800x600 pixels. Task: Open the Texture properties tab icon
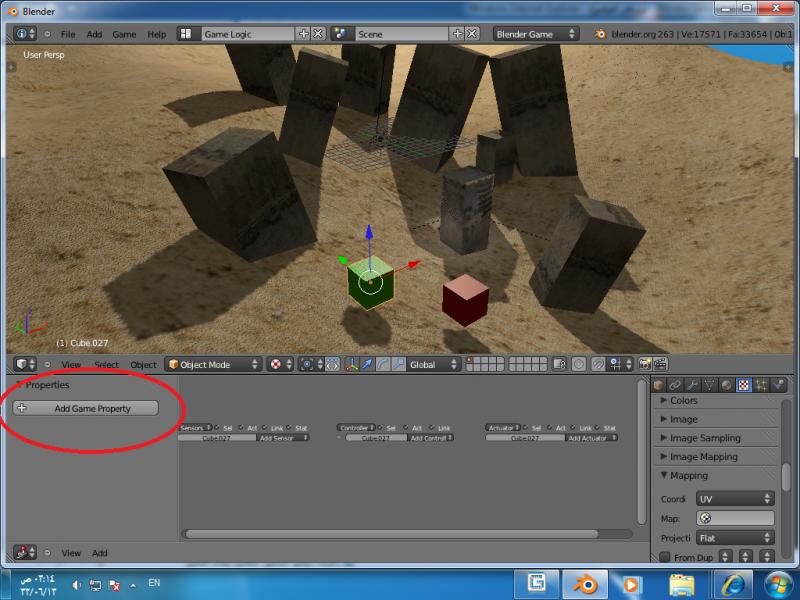(x=743, y=385)
